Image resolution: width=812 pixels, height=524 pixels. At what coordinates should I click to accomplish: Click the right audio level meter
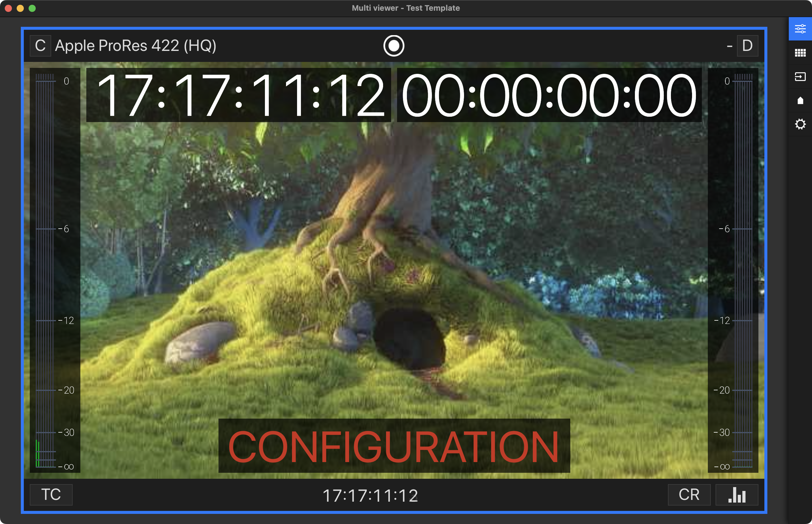click(x=733, y=270)
